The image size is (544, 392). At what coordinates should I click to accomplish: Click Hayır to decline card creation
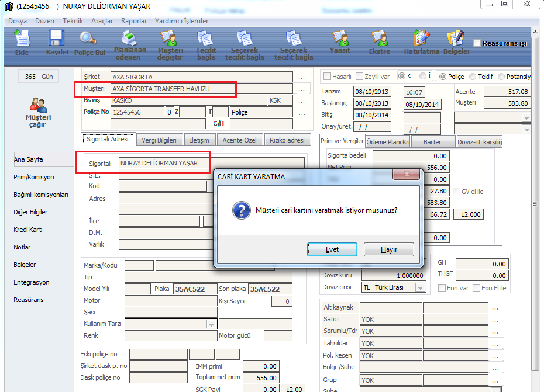[389, 249]
